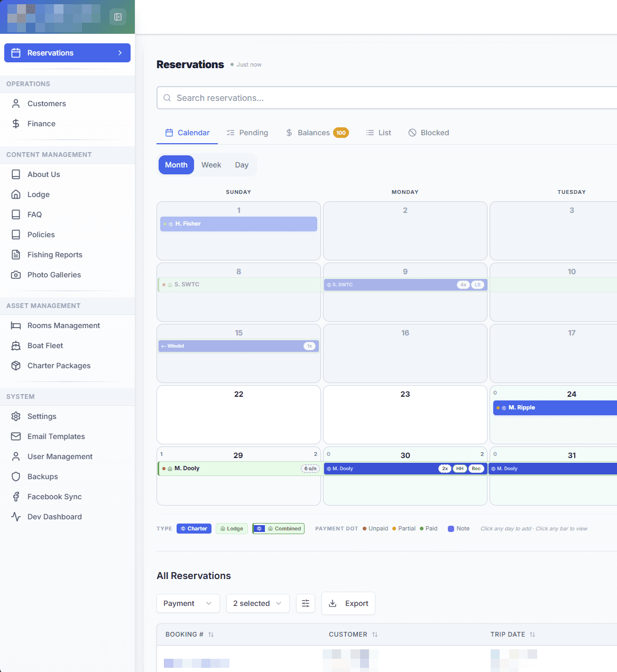Toggle the Charter type filter chip
Screen dimensions: 617x672
194,528
